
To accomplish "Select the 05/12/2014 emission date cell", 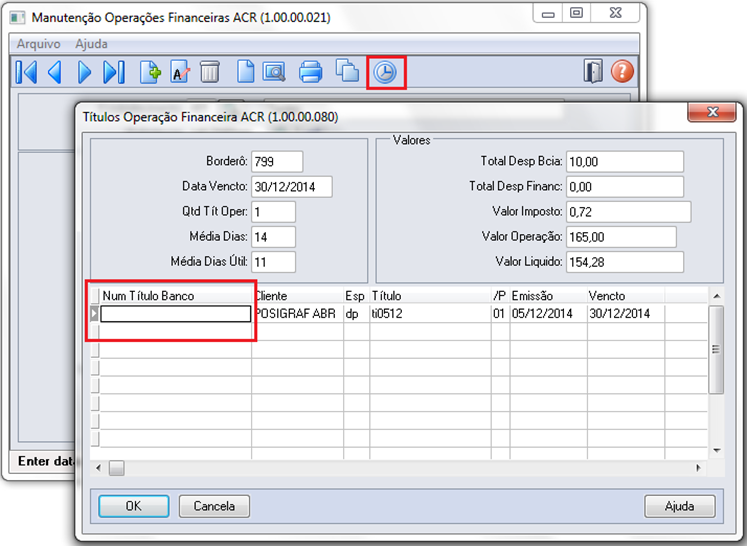I will (548, 314).
